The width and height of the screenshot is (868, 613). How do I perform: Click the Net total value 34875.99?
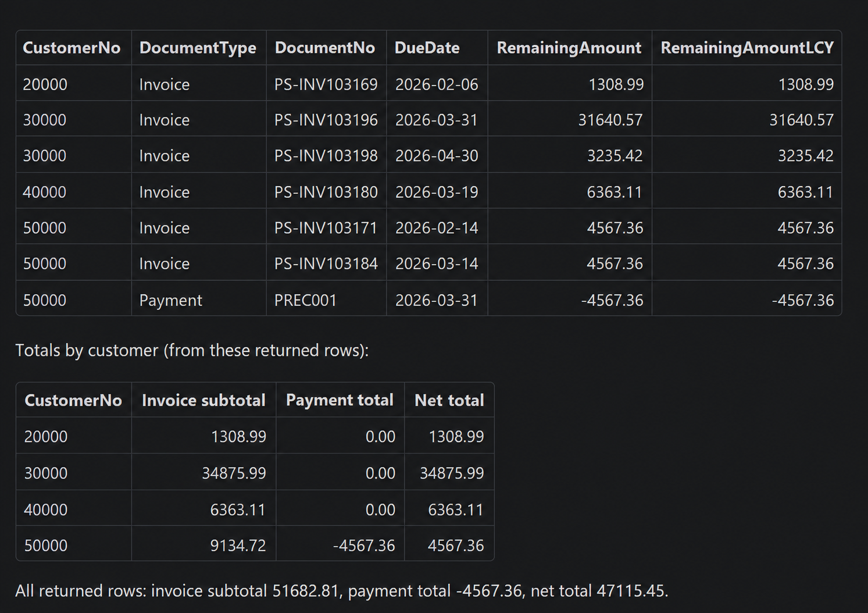452,473
